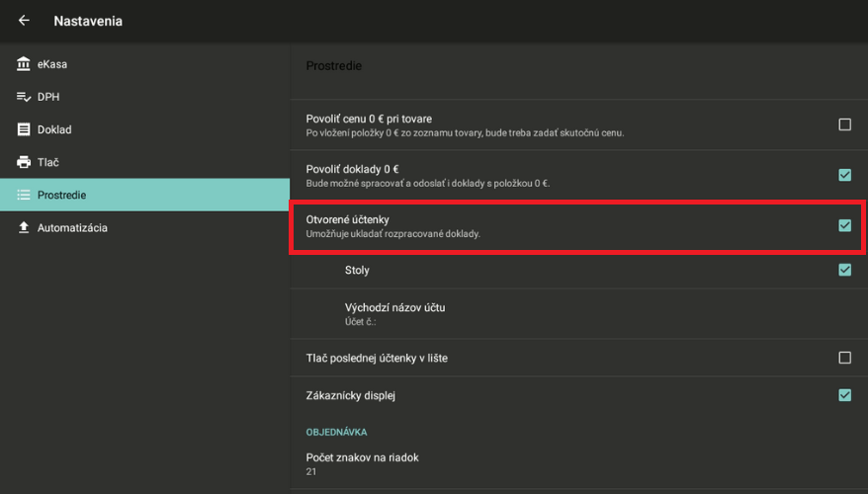This screenshot has height=494, width=868.
Task: Disable the 'Otvorené účtenky' checkbox
Action: (x=844, y=225)
